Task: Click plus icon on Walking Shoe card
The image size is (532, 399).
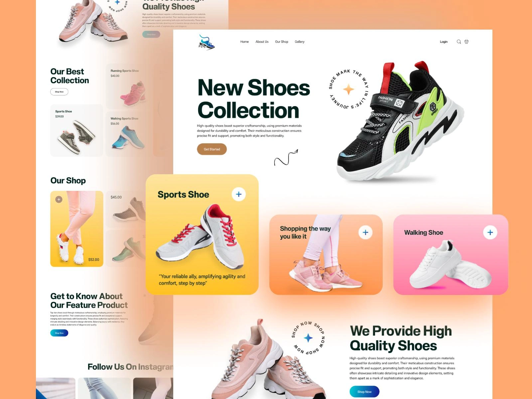Action: [490, 232]
